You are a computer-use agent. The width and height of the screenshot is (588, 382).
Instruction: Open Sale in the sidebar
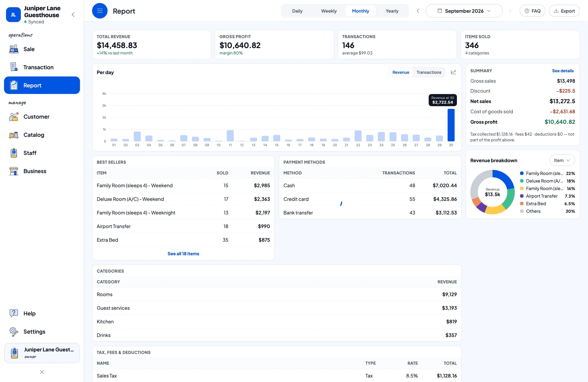[42, 49]
